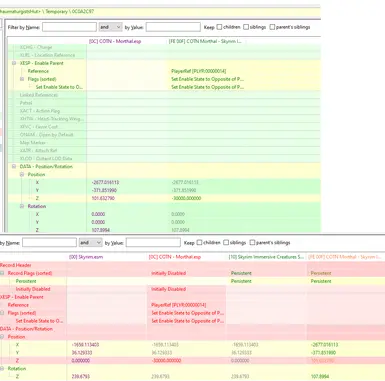The width and height of the screenshot is (385, 381).
Task: Focus the by Name field in lower panel
Action: click(x=49, y=243)
